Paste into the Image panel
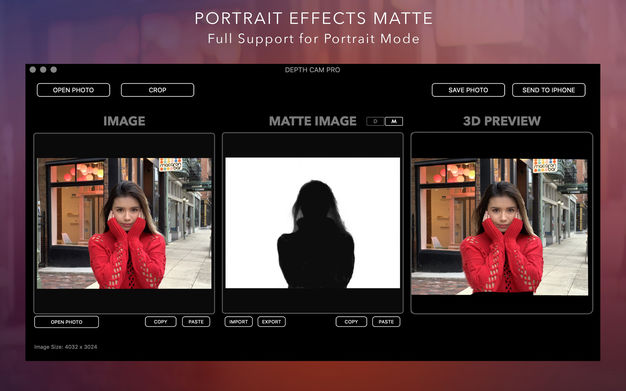Screen dimensions: 626x391 click(x=196, y=322)
